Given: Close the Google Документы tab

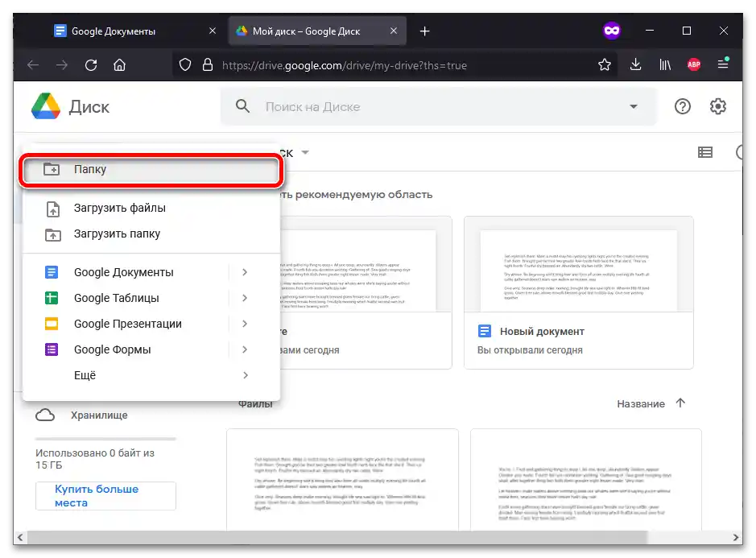Looking at the screenshot, I should coord(212,31).
